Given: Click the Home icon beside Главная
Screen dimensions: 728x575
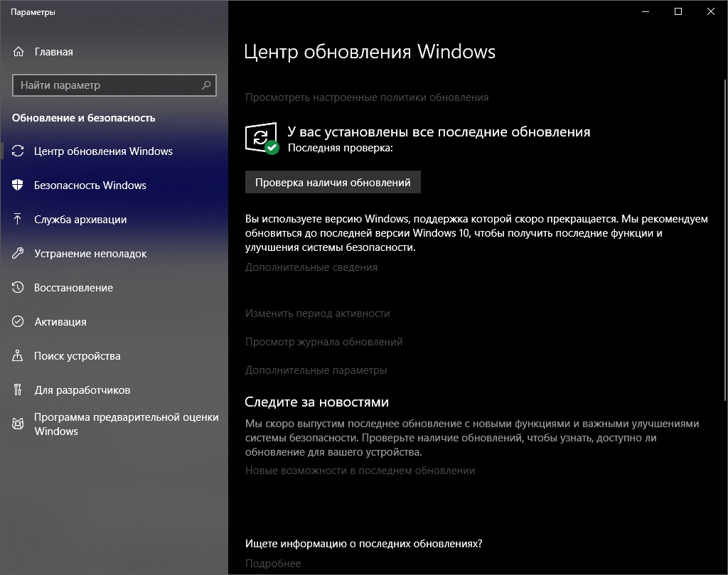Looking at the screenshot, I should (x=18, y=51).
